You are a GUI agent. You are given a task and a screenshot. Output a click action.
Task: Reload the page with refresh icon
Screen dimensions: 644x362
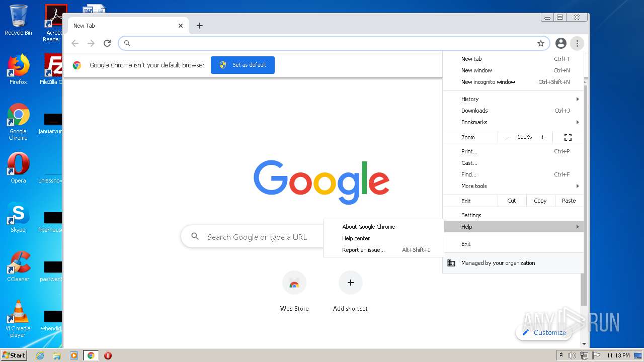(x=107, y=43)
